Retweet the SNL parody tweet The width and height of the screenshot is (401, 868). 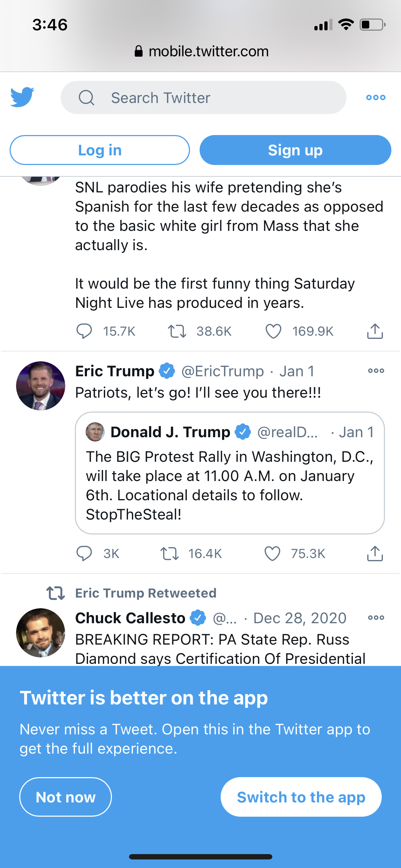(x=177, y=331)
